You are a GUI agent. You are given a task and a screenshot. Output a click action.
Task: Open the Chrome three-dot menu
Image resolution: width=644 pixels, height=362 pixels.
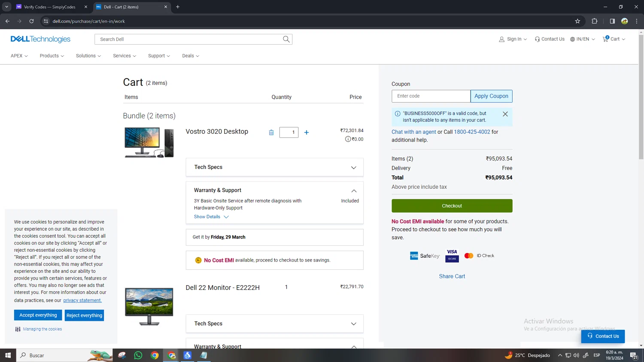coord(637,21)
